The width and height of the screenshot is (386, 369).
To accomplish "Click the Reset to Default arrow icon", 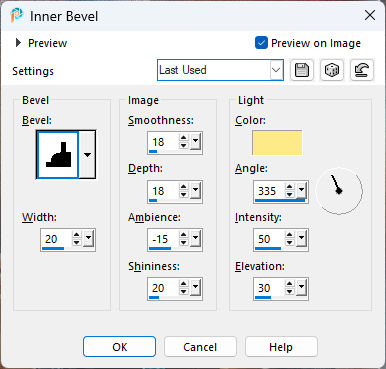I will click(362, 70).
